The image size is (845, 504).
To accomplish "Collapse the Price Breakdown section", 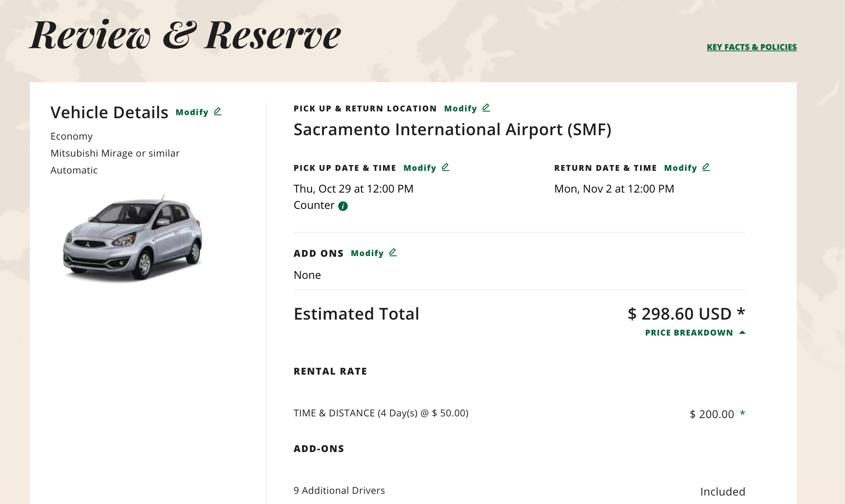I will coord(695,332).
